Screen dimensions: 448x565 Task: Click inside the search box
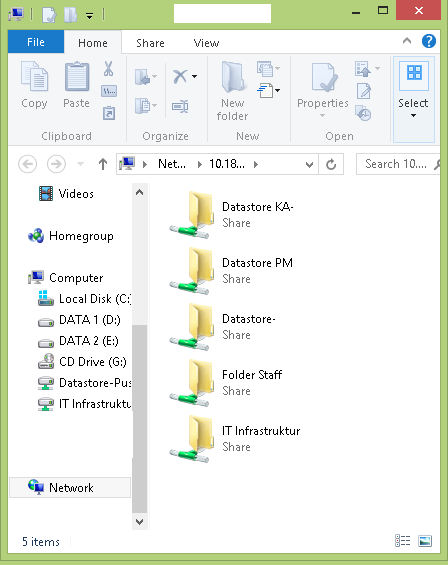click(395, 164)
